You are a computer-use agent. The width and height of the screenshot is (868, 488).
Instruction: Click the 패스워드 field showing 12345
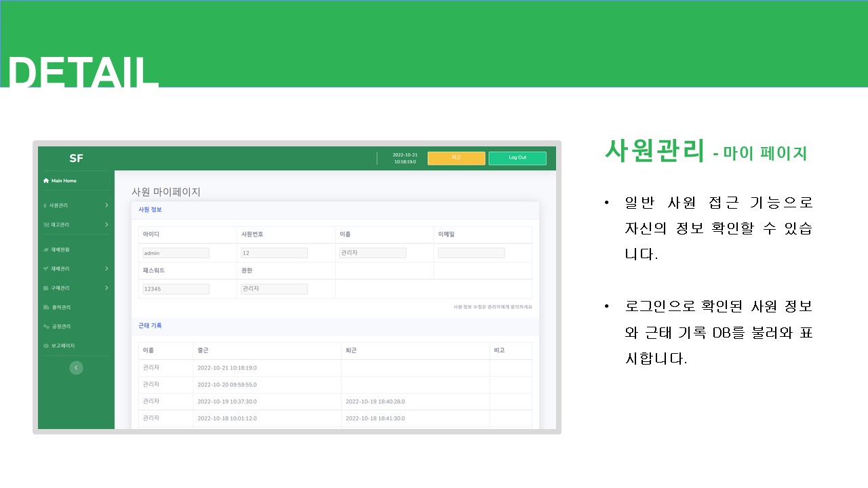pyautogui.click(x=176, y=289)
